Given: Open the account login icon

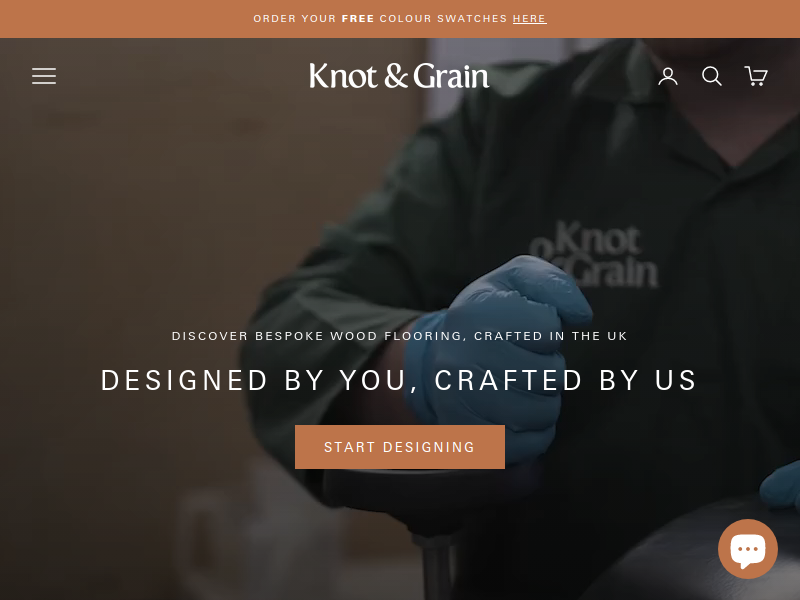Looking at the screenshot, I should 667,76.
